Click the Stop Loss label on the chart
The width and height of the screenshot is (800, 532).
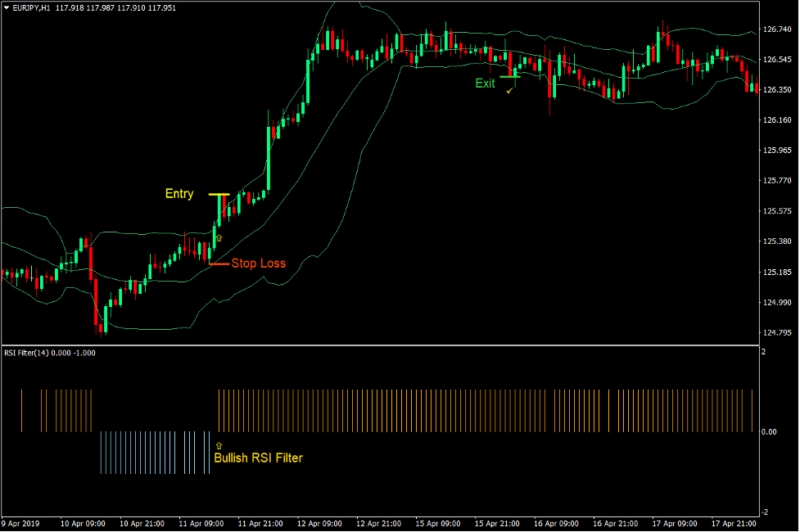click(x=259, y=263)
